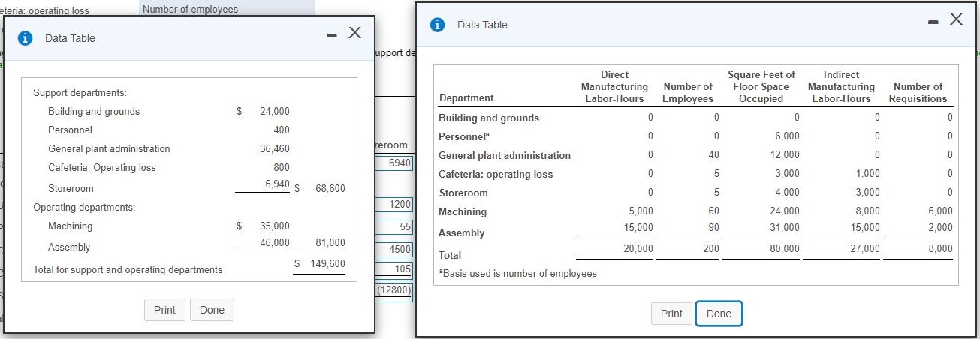Click 'Assembly' row in left table
Screen dimensions: 980x339
point(69,247)
